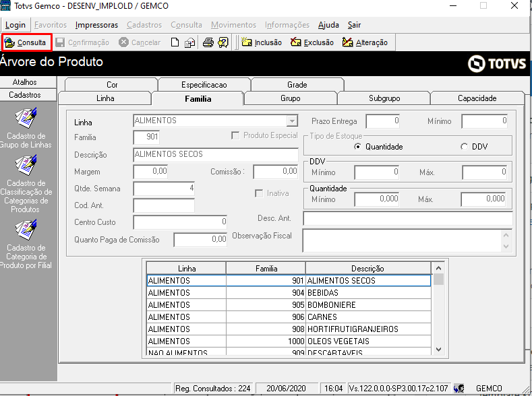Screen dimensions: 532x396
Task: Click the Comissão input field
Action: pyautogui.click(x=276, y=172)
